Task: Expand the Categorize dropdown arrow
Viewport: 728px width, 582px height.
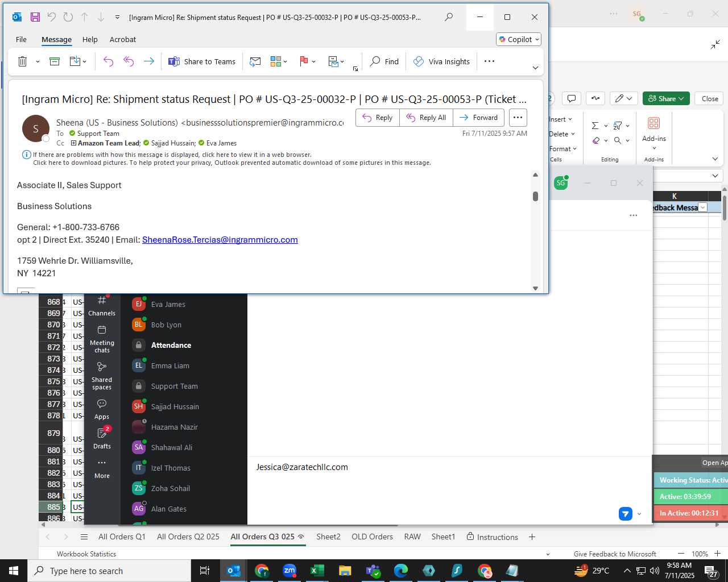Action: (x=286, y=61)
